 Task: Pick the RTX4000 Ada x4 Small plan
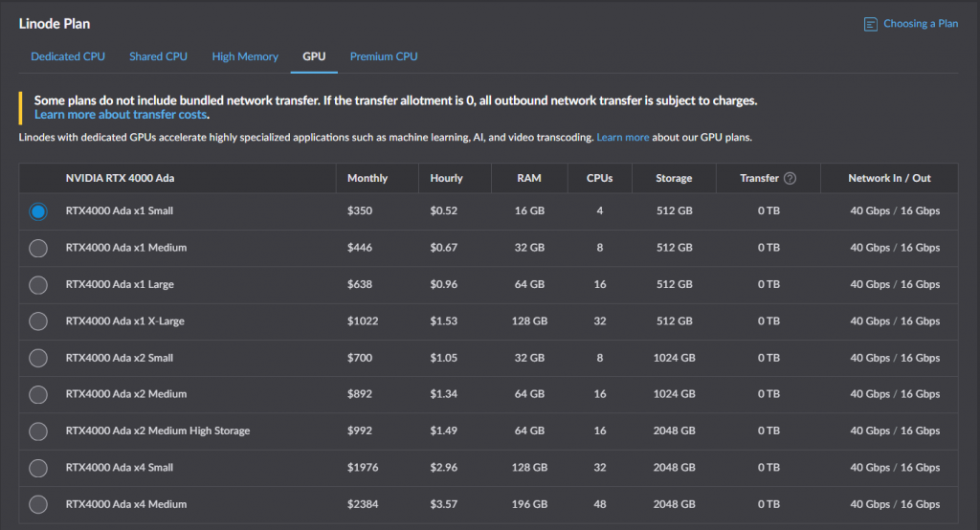pos(38,468)
